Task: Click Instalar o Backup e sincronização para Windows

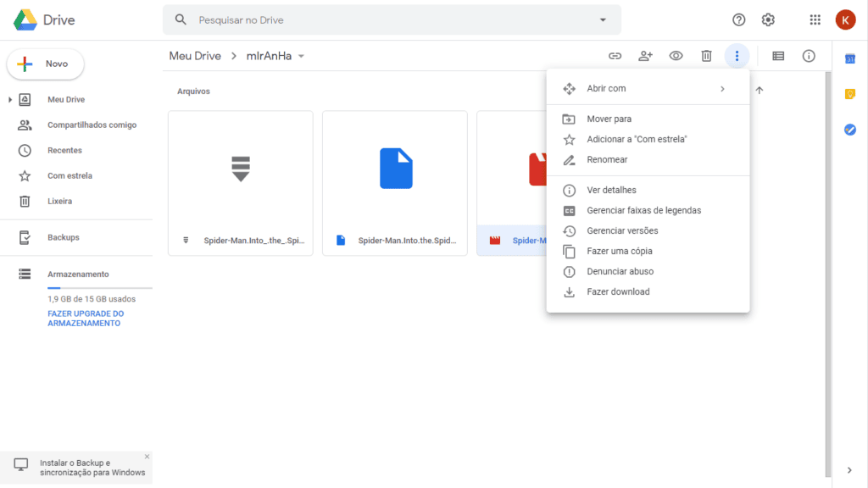Action: (x=92, y=468)
